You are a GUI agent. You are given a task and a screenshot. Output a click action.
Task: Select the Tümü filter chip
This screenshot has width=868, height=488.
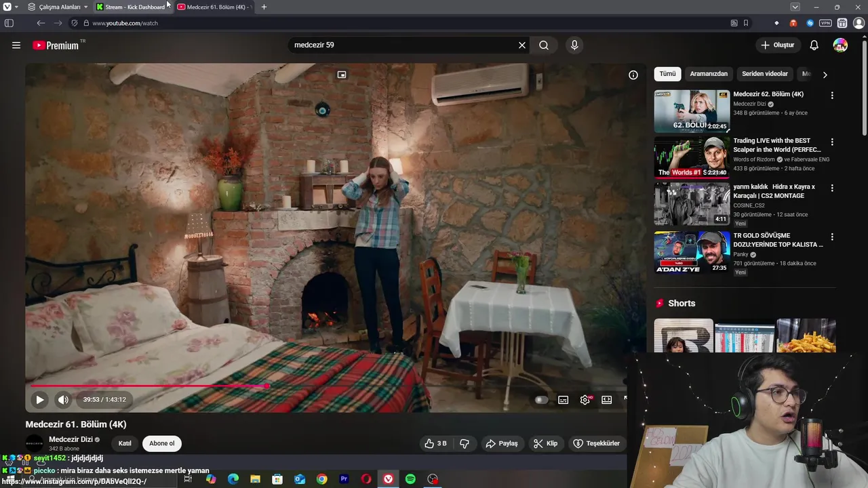668,74
